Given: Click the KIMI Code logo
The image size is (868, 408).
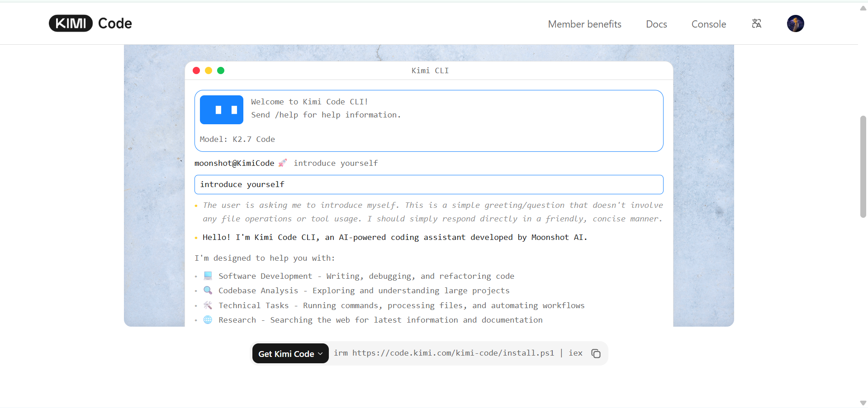Looking at the screenshot, I should (90, 23).
